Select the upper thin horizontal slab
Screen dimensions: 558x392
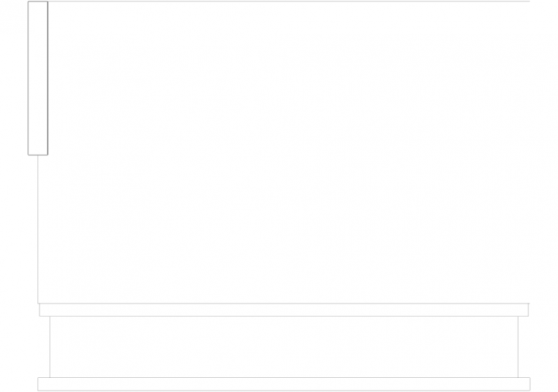point(284,310)
